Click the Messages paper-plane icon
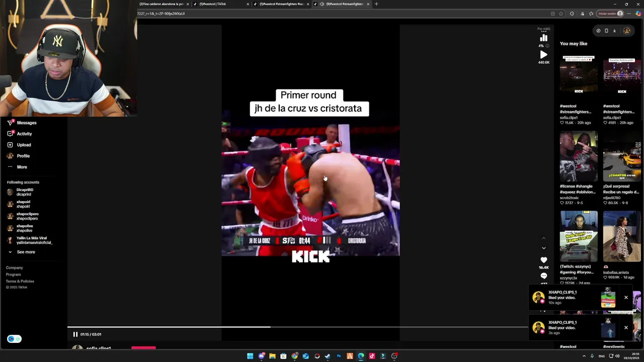This screenshot has height=362, width=644. 10,123
